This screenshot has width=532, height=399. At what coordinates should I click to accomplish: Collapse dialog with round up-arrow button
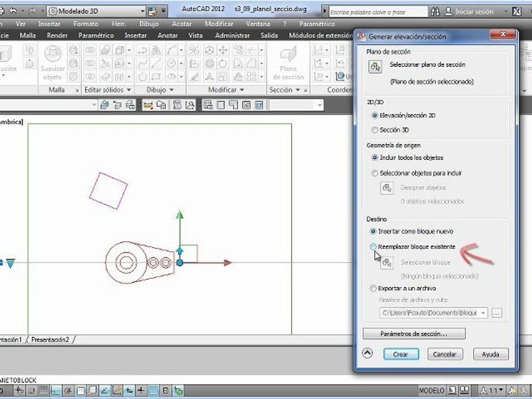point(367,353)
